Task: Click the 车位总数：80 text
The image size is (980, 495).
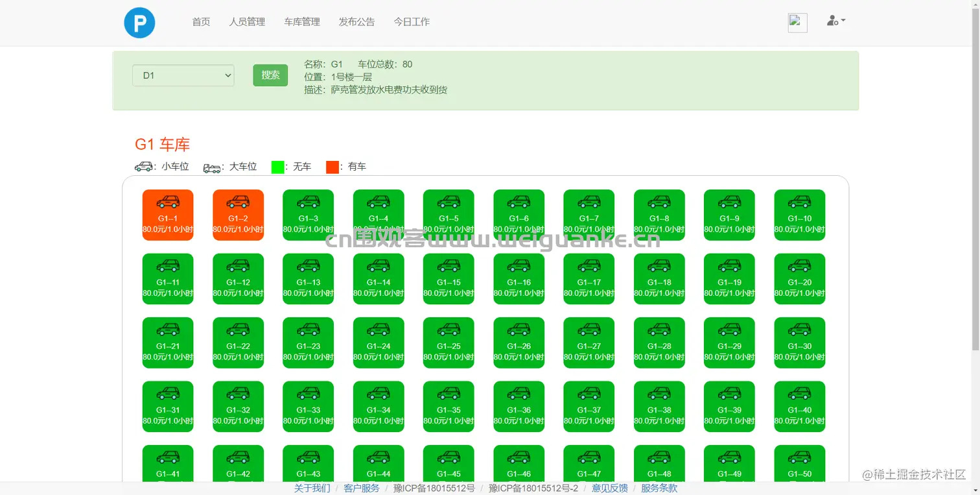Action: (385, 64)
